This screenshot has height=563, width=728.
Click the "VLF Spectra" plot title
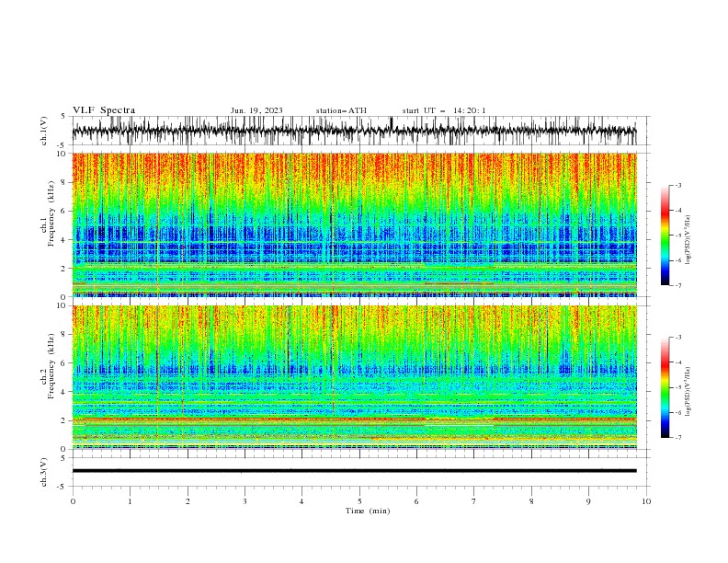(104, 110)
